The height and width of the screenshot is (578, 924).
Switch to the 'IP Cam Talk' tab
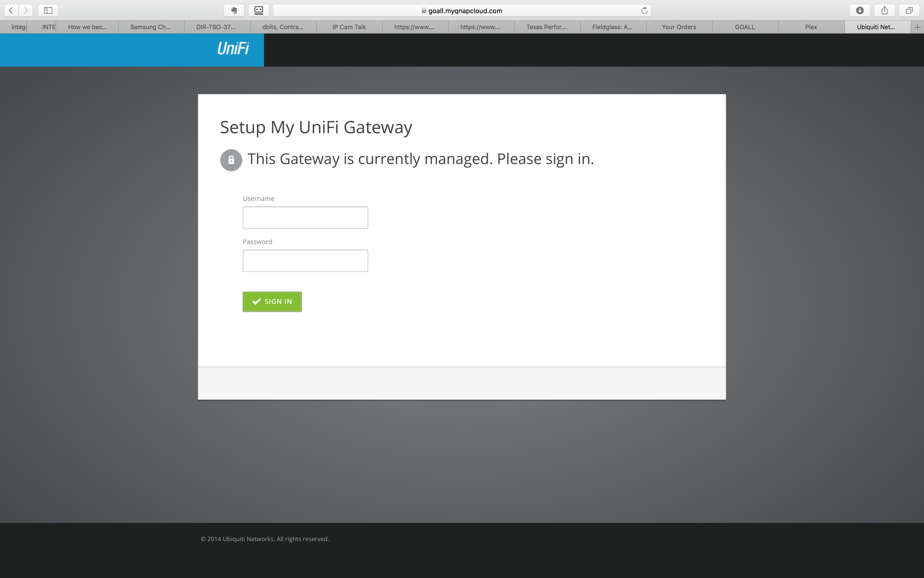pyautogui.click(x=349, y=27)
